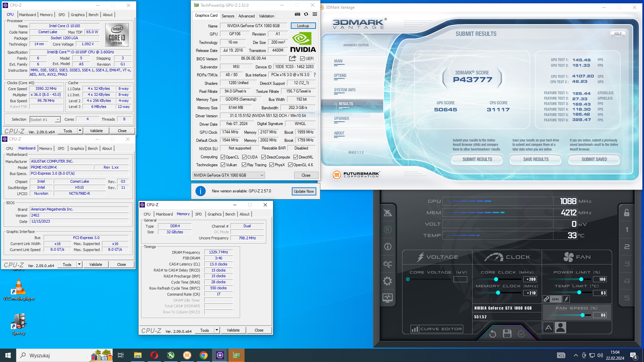The height and width of the screenshot is (362, 644).
Task: Open VLC media player desktop shortcut
Action: coord(19,290)
